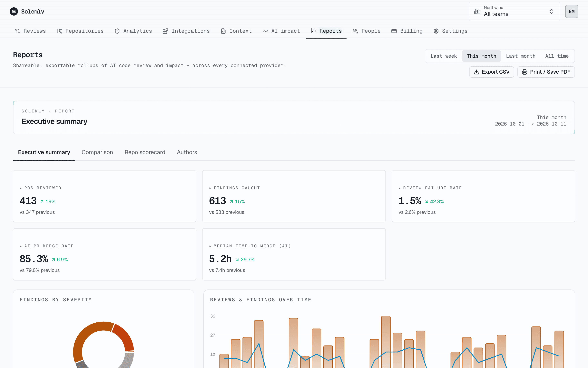Click the download icon on Export CSV
The height and width of the screenshot is (368, 588).
coord(477,72)
